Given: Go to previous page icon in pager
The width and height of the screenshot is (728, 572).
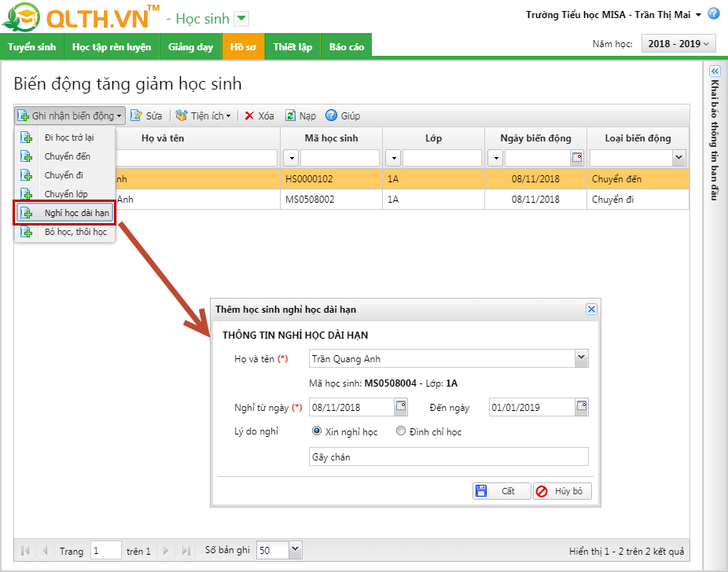Looking at the screenshot, I should pyautogui.click(x=45, y=551).
